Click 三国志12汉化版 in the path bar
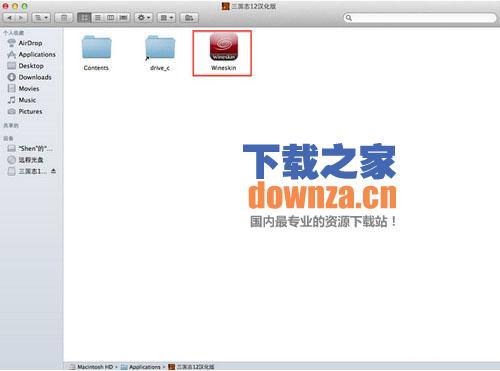This screenshot has height=371, width=500. [x=191, y=367]
